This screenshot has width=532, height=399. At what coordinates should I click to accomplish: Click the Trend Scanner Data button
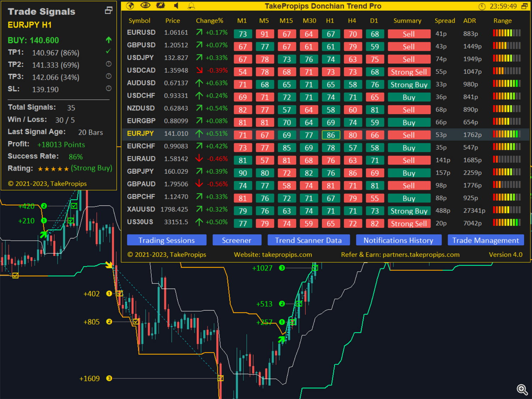click(x=308, y=240)
